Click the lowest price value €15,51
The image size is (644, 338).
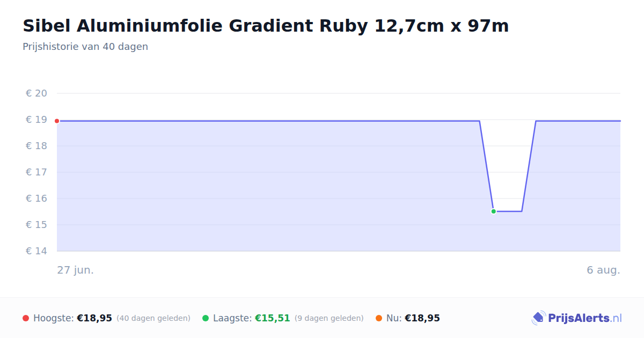pos(273,318)
